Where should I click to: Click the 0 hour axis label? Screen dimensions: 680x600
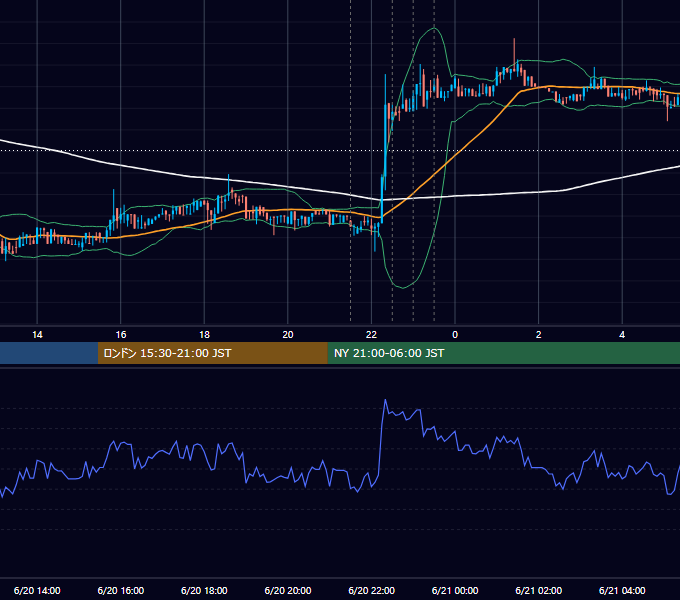[x=455, y=335]
